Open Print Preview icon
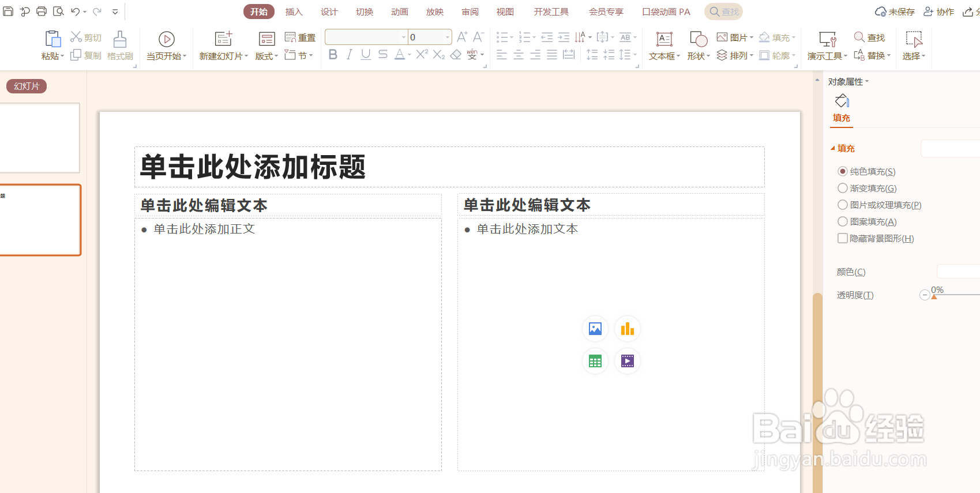Viewport: 980px width, 493px height. point(58,12)
